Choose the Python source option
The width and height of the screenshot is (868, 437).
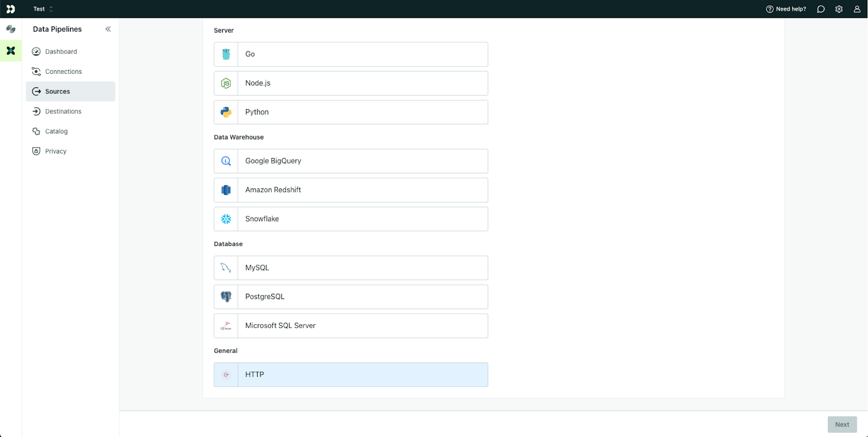point(351,112)
